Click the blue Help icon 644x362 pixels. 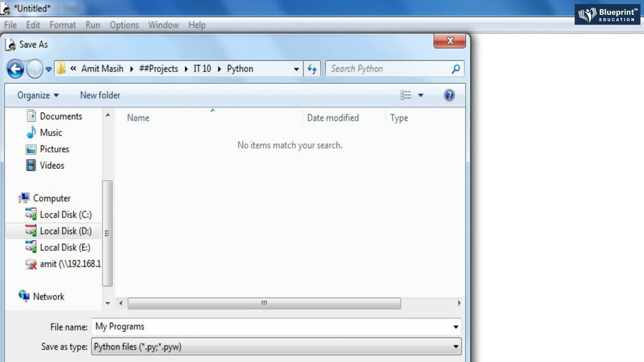pos(449,95)
